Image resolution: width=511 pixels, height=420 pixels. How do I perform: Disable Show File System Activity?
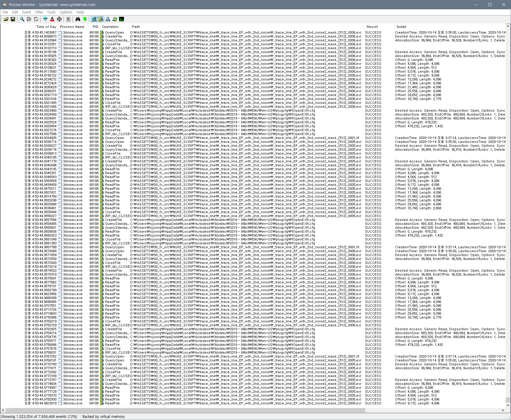[x=101, y=19]
